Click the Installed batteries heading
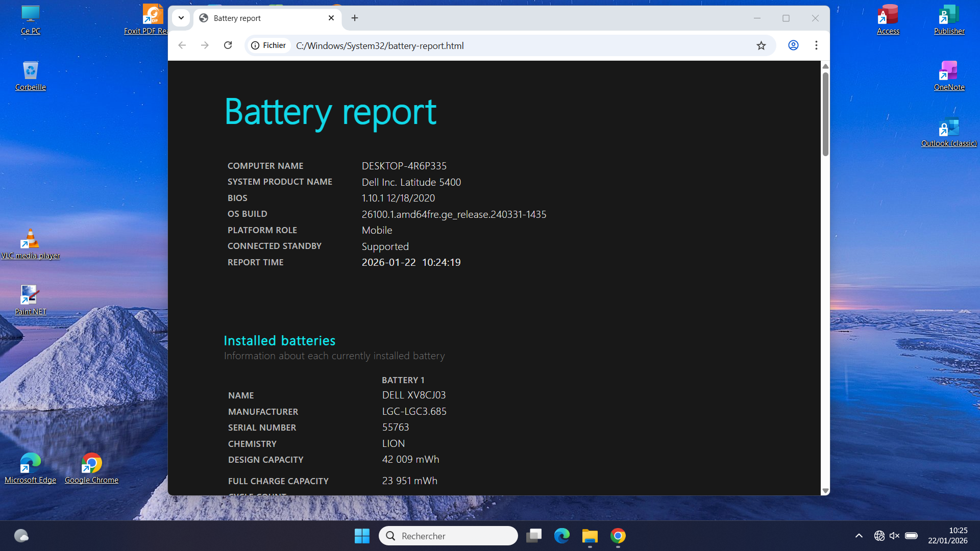The image size is (980, 551). point(280,341)
